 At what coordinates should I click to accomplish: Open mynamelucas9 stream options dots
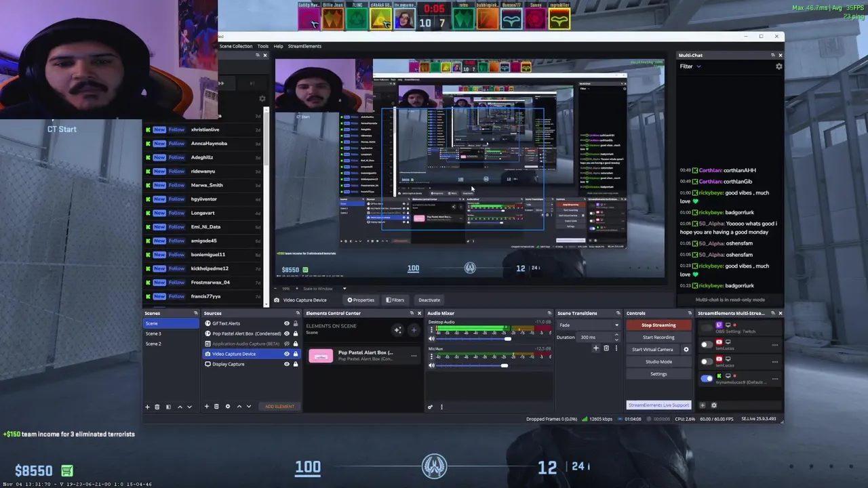tap(775, 379)
